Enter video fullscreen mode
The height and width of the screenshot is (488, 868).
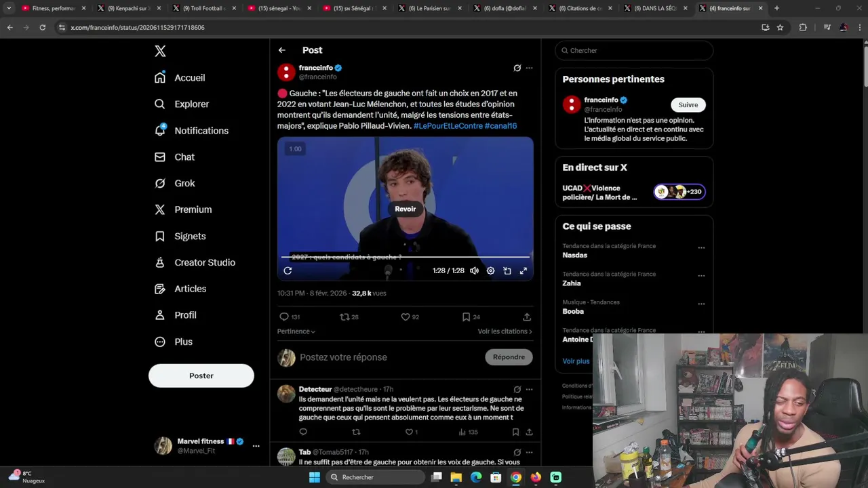523,270
